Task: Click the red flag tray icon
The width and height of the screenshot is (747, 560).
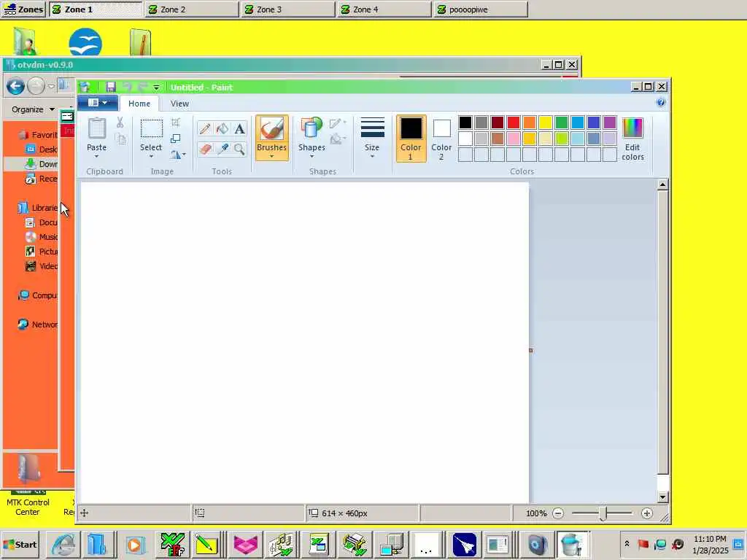Action: 643,544
